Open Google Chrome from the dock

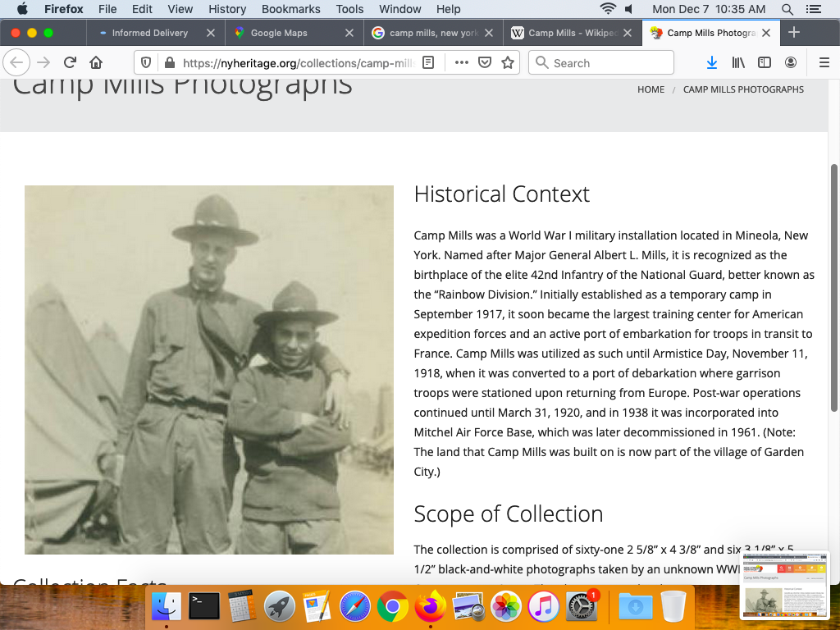pyautogui.click(x=393, y=607)
